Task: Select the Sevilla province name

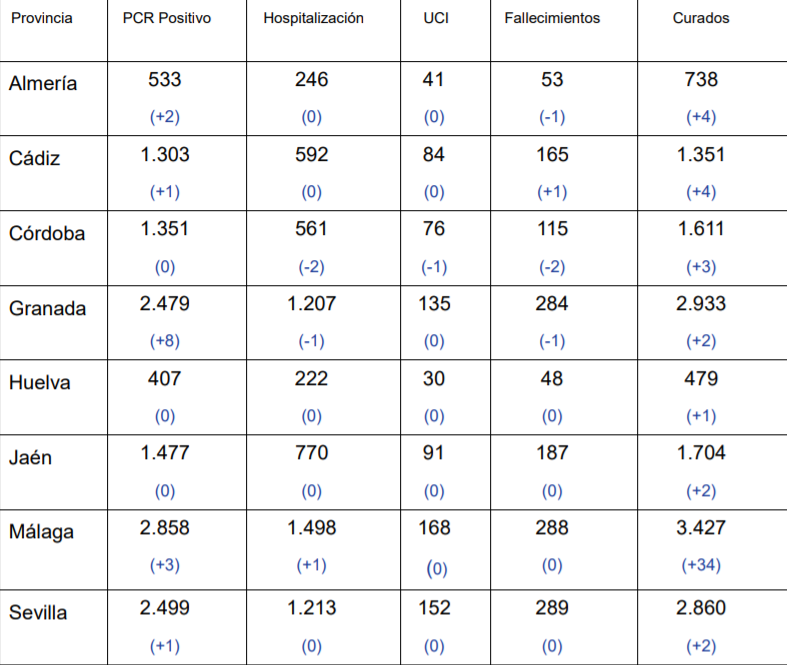Action: 40,612
